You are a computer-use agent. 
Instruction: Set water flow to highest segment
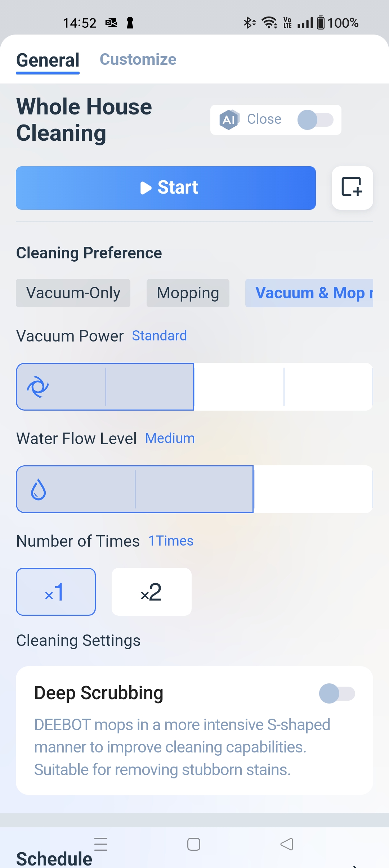313,489
